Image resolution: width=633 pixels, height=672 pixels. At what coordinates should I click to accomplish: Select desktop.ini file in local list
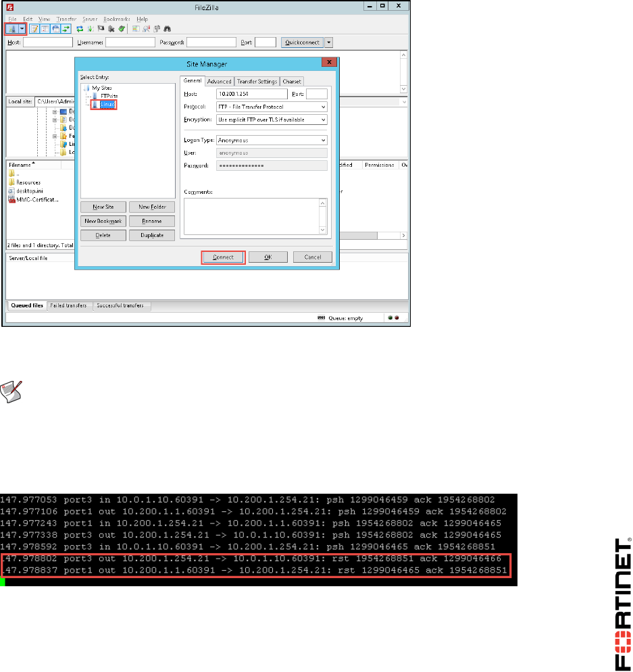[26, 190]
